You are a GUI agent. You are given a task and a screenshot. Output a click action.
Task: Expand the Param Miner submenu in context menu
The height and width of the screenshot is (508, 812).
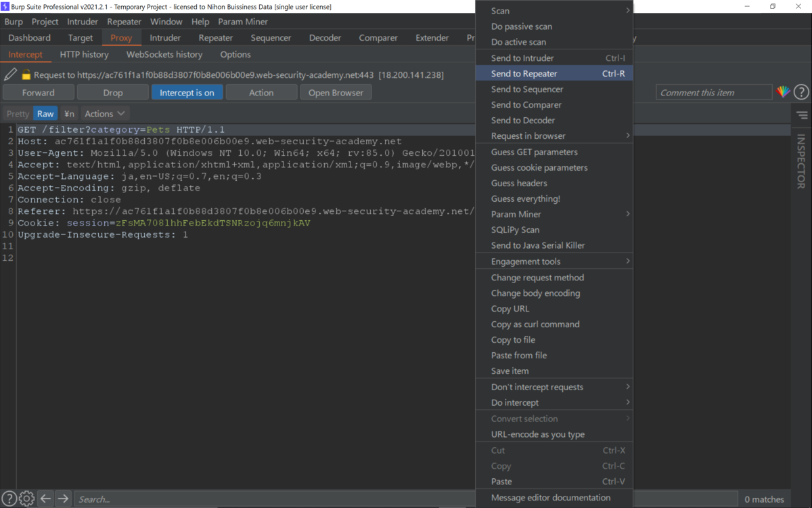(554, 214)
